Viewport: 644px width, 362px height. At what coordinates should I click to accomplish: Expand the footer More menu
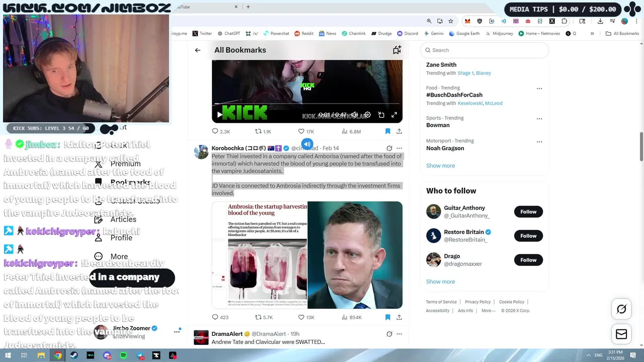(488, 311)
